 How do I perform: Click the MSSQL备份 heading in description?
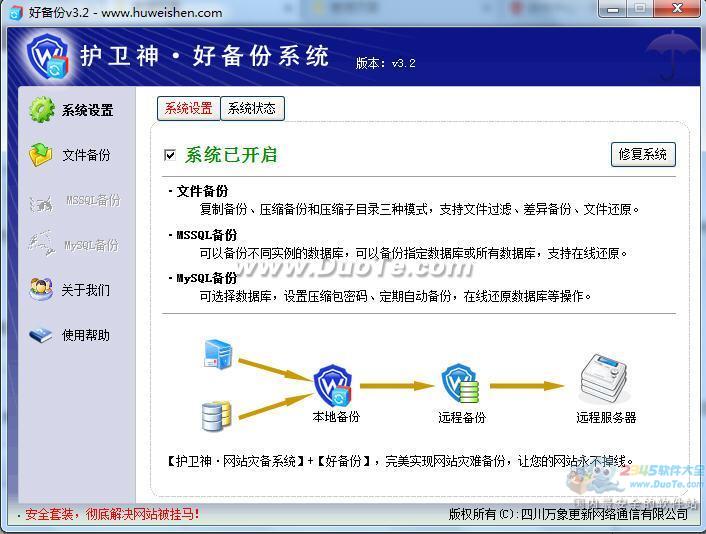click(x=207, y=235)
